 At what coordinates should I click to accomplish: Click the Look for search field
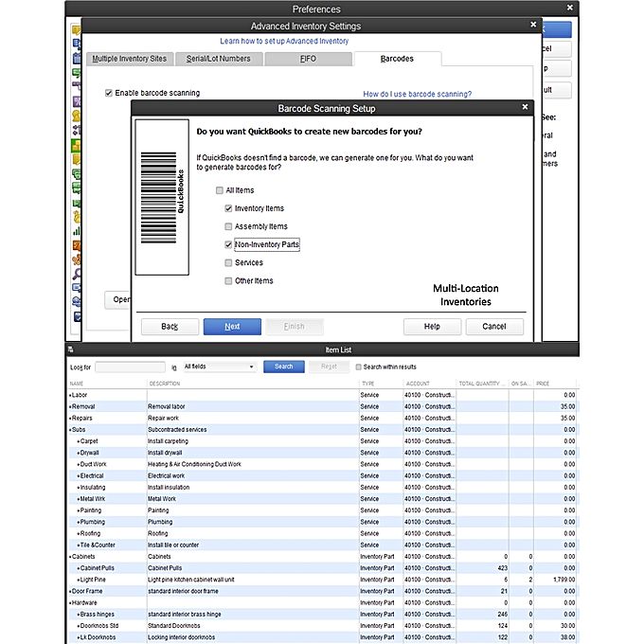click(130, 367)
